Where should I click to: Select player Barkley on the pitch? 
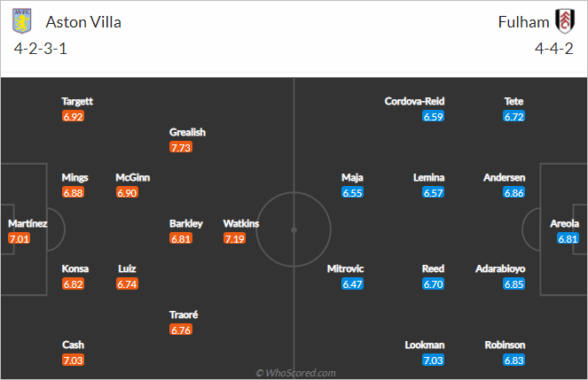tap(186, 223)
